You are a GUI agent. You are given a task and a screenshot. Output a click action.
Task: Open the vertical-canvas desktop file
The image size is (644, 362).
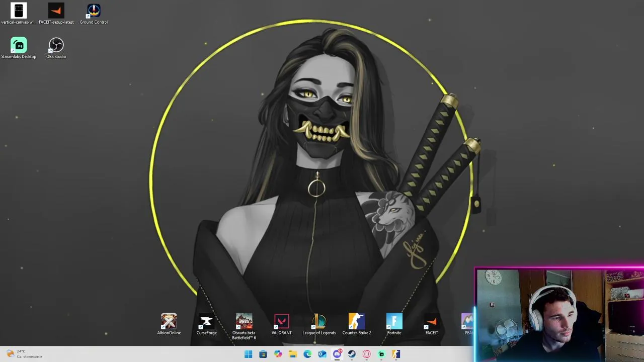(x=19, y=14)
